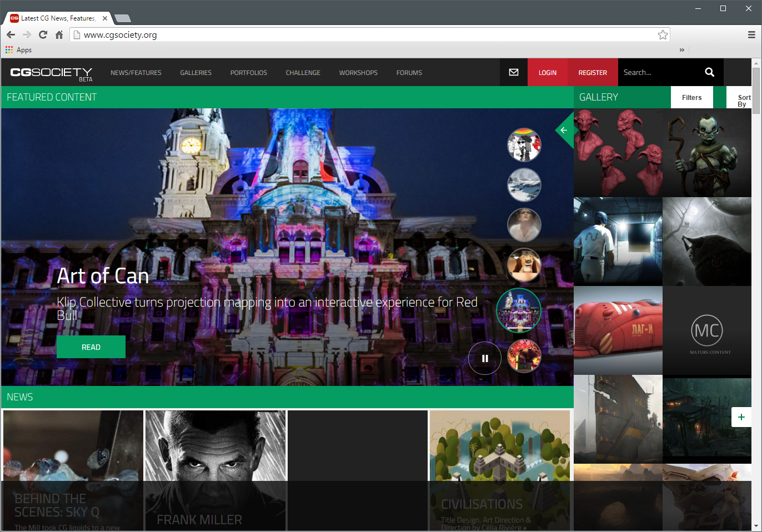
Task: Select the projection-mapped building slide thumbnail
Action: click(x=519, y=310)
